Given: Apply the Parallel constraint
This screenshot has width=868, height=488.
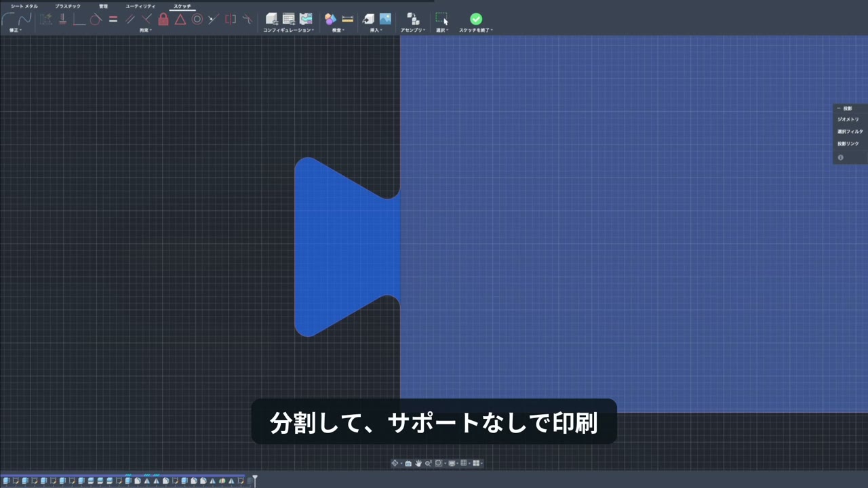Looking at the screenshot, I should 130,20.
